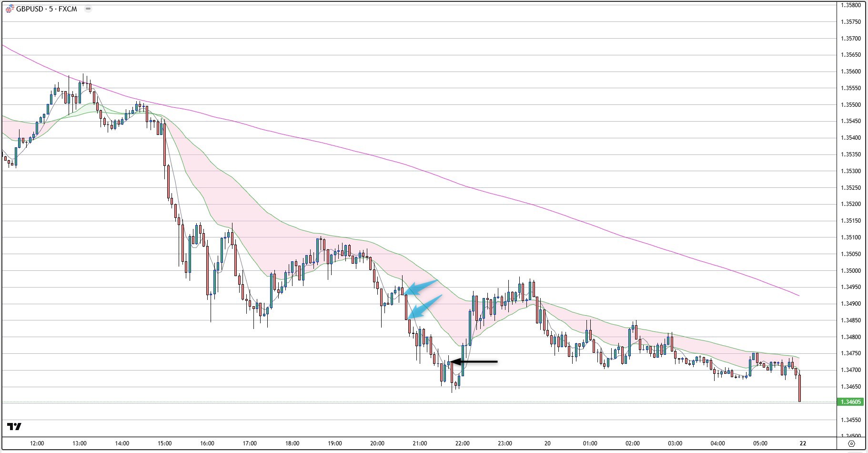Screen dimensions: 868x453
Task: Click the 19:00 time axis label
Action: click(335, 443)
